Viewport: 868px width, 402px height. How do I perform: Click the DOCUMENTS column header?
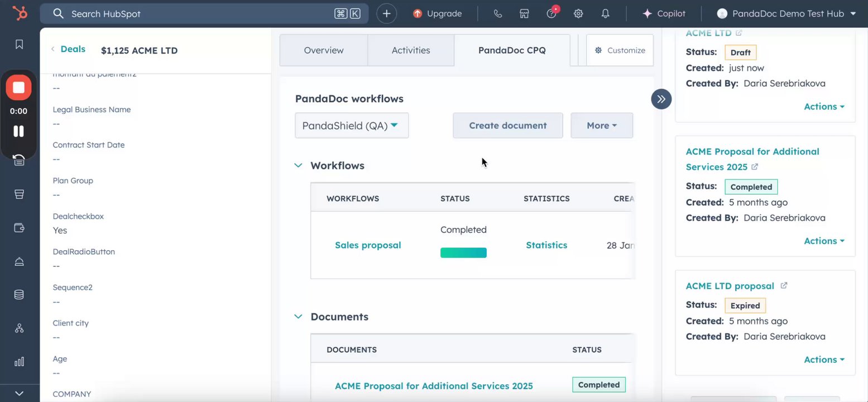[x=352, y=350]
